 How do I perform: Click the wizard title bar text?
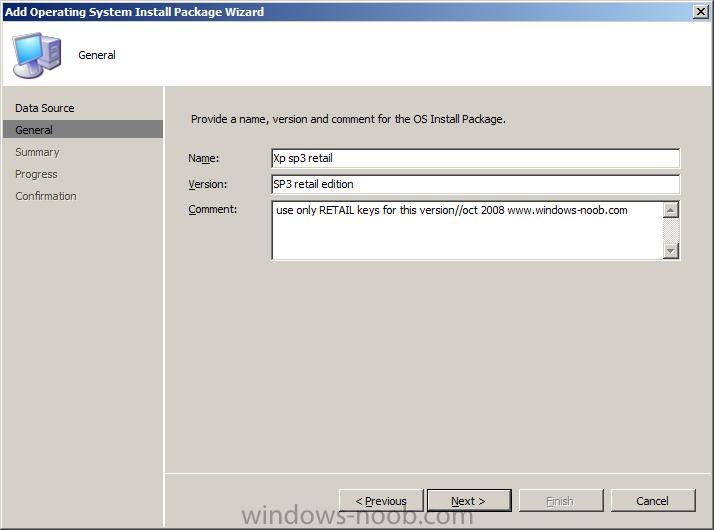pos(134,12)
